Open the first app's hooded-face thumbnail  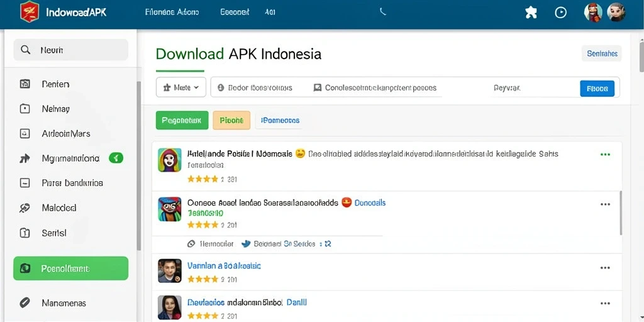tap(170, 160)
